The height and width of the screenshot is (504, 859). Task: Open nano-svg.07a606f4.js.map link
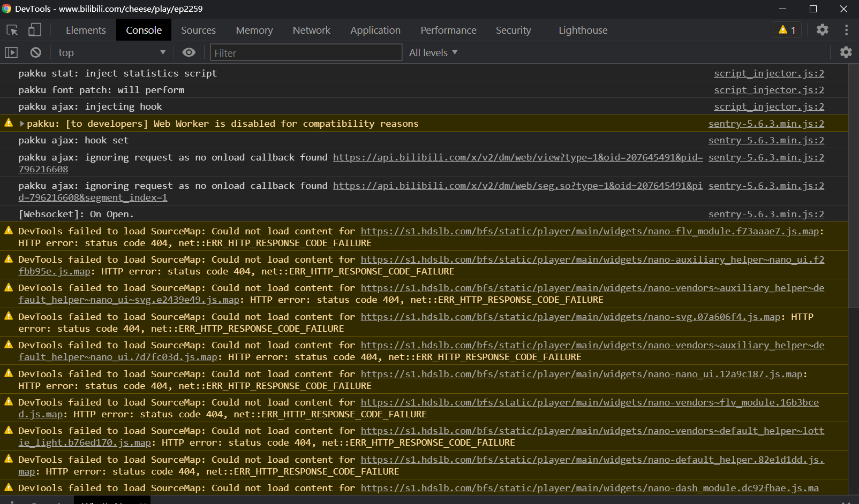[x=570, y=317]
